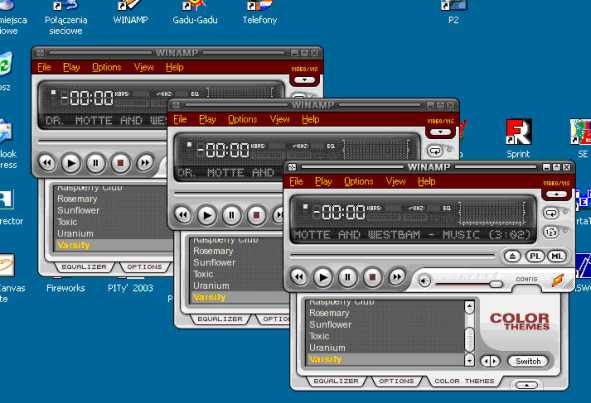Image resolution: width=591 pixels, height=403 pixels.
Task: Click Previous track in the middle Winamp window
Action: (183, 215)
